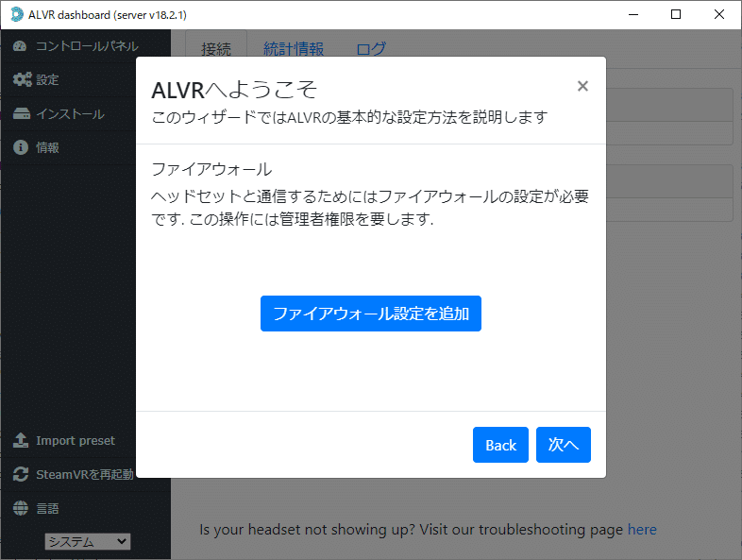Viewport: 742px width, 560px height.
Task: Open the システム language dropdown
Action: [x=88, y=541]
